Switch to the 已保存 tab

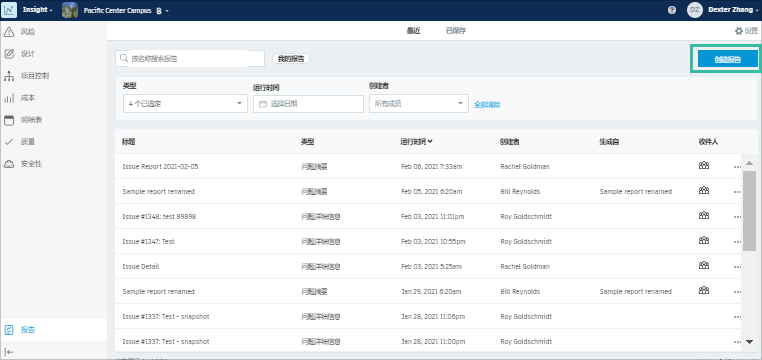[456, 31]
